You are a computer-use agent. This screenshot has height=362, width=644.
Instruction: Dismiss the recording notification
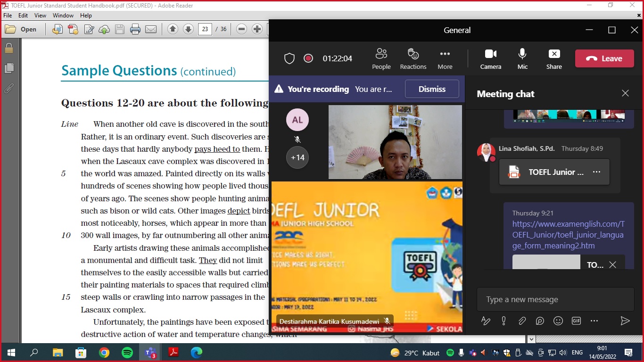[x=432, y=89]
